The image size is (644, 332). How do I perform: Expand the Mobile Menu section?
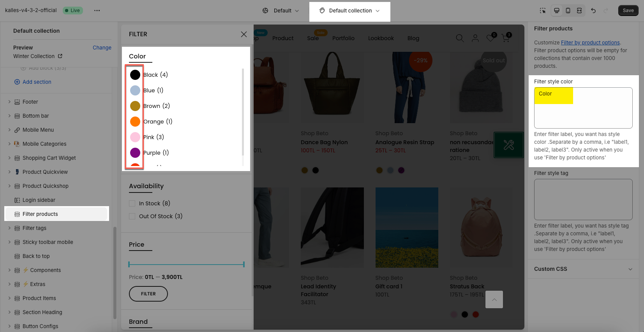pyautogui.click(x=9, y=130)
